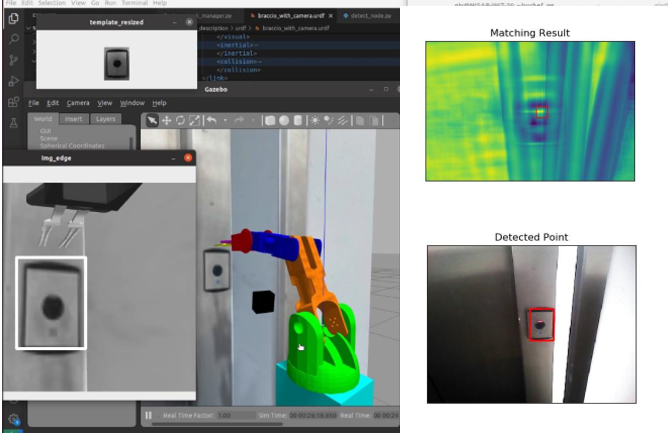
Task: Open VS Code Source Control icon
Action: [x=14, y=60]
